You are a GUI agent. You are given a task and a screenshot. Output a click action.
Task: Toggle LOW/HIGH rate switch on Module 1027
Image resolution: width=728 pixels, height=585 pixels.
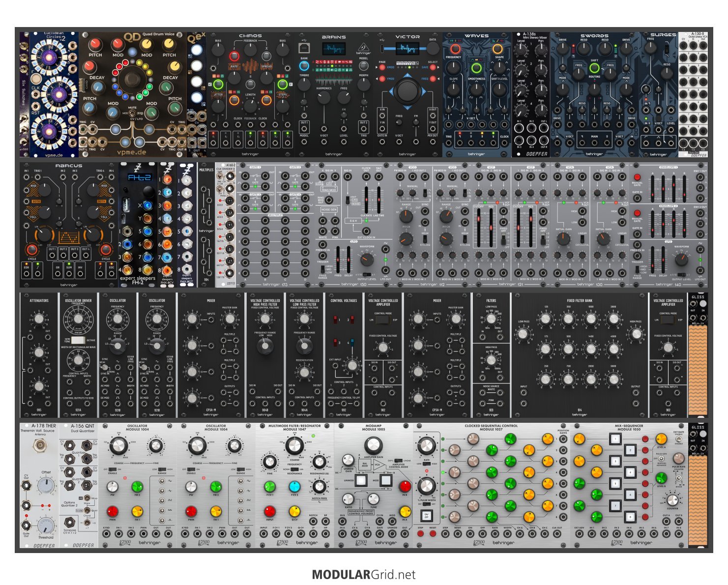tap(427, 464)
